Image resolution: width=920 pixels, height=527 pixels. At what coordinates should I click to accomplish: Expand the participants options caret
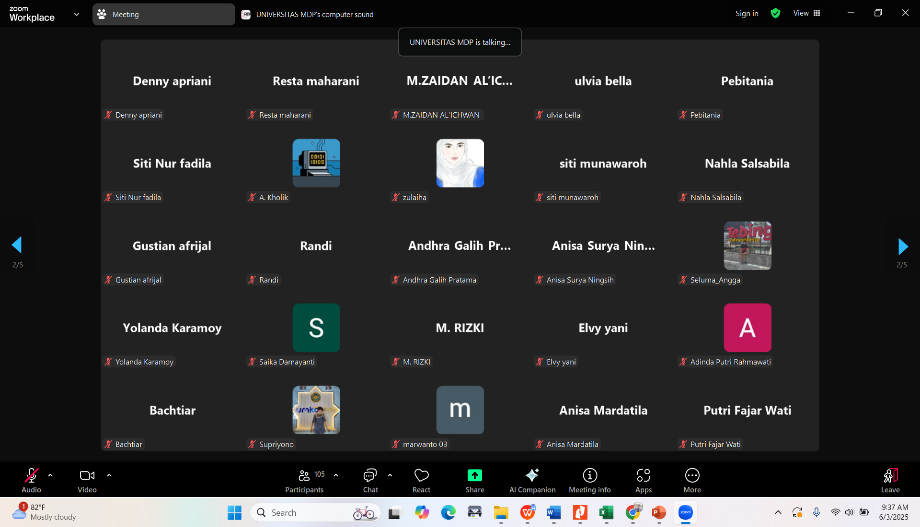click(x=336, y=475)
